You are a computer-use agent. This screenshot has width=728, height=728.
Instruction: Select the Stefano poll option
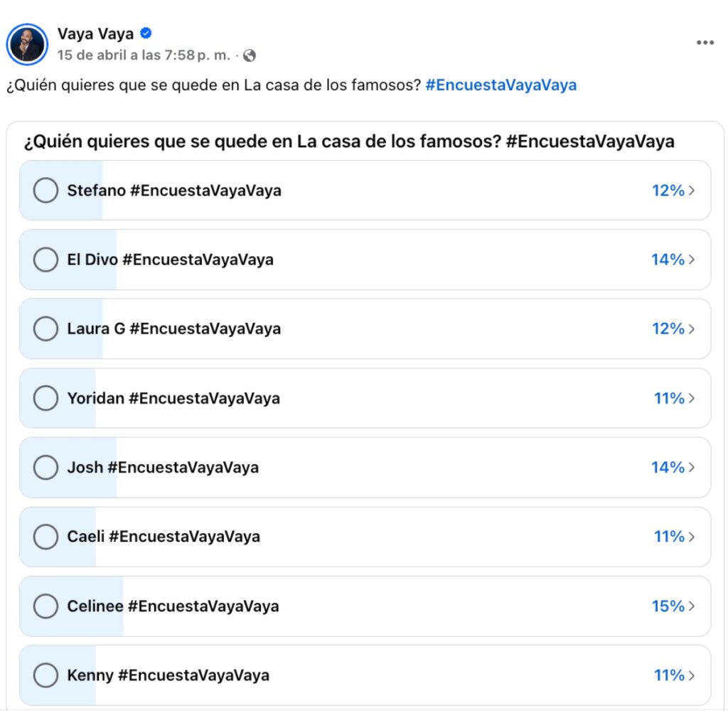tap(45, 191)
